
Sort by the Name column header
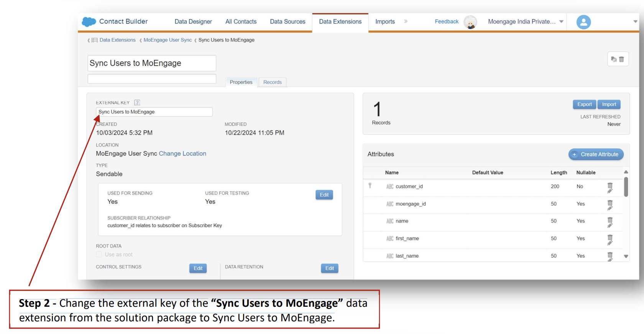(392, 173)
